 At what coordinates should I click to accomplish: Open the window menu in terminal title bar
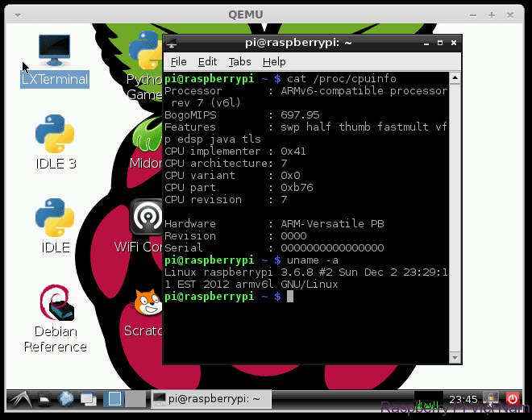[172, 43]
